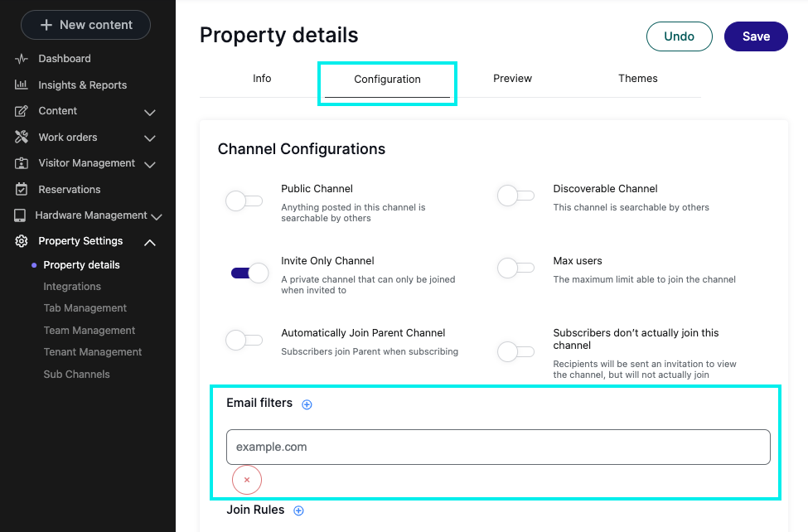Viewport: 808px width, 532px height.
Task: Click the example.com email filter field
Action: click(498, 447)
